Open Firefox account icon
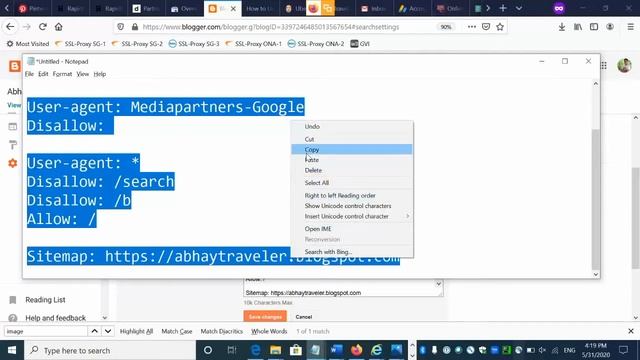The width and height of the screenshot is (640, 360). click(610, 27)
